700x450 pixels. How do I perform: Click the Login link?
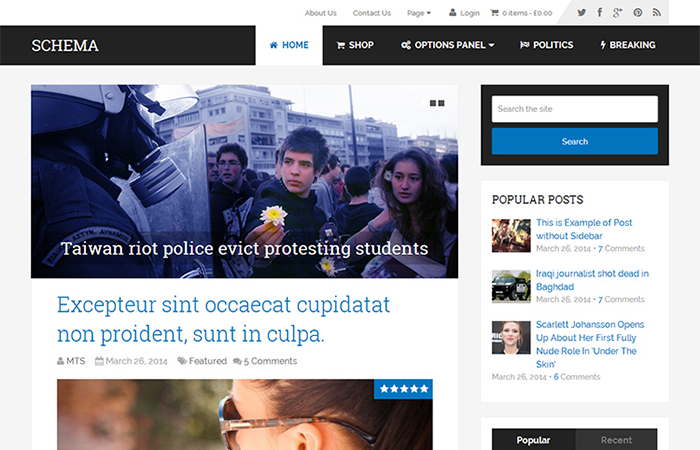click(x=470, y=13)
